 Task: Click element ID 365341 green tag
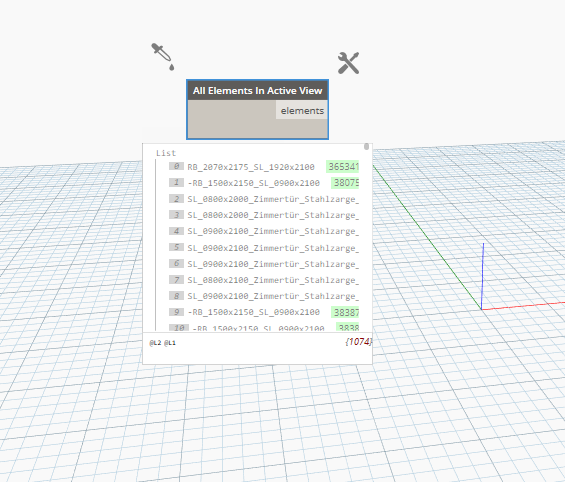343,167
